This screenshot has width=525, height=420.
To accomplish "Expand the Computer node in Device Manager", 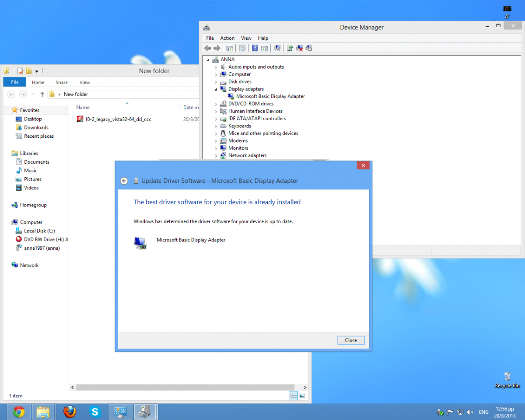I will [x=216, y=74].
